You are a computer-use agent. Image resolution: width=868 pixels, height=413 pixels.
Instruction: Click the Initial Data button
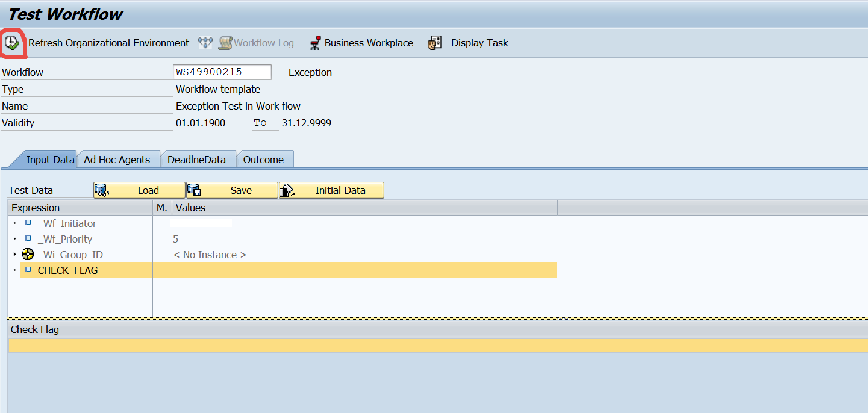[331, 190]
